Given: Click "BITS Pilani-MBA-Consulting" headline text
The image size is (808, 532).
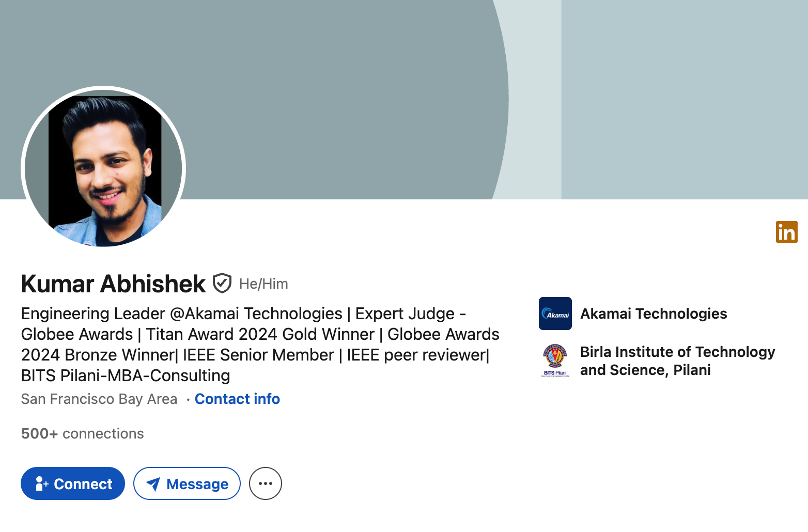Looking at the screenshot, I should (126, 375).
